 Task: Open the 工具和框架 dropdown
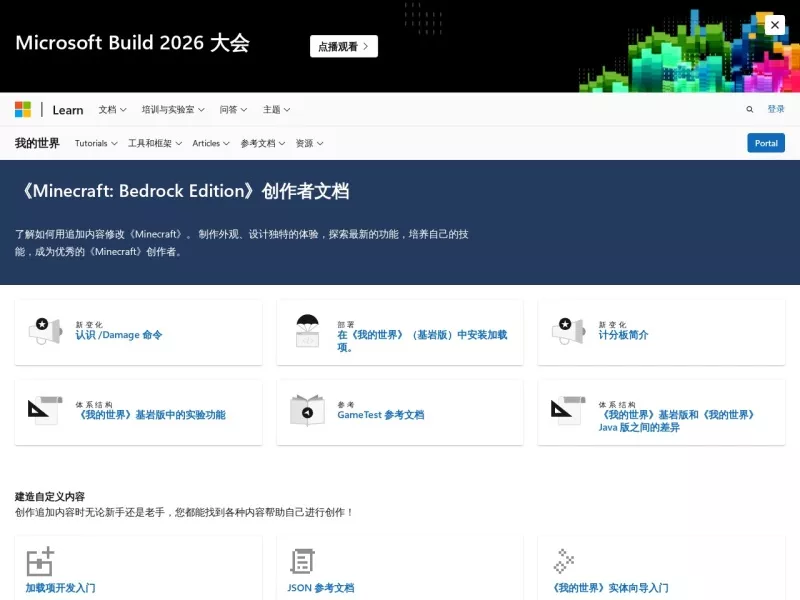155,143
